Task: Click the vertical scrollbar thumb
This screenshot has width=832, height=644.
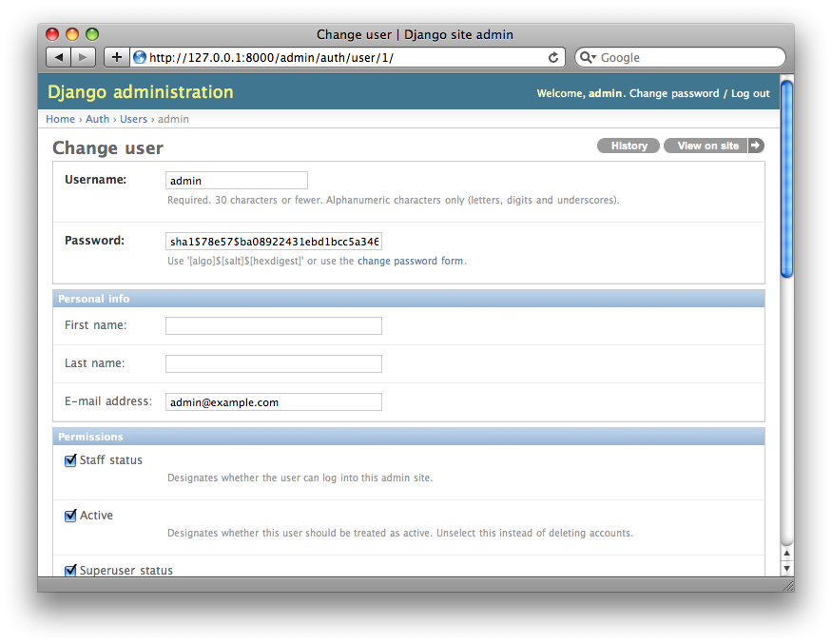Action: [786, 179]
